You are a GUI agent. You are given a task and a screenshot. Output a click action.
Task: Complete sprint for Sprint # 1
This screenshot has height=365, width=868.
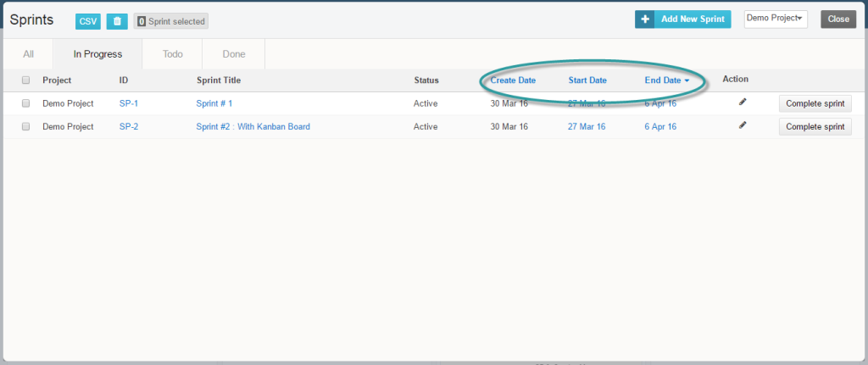coord(815,103)
